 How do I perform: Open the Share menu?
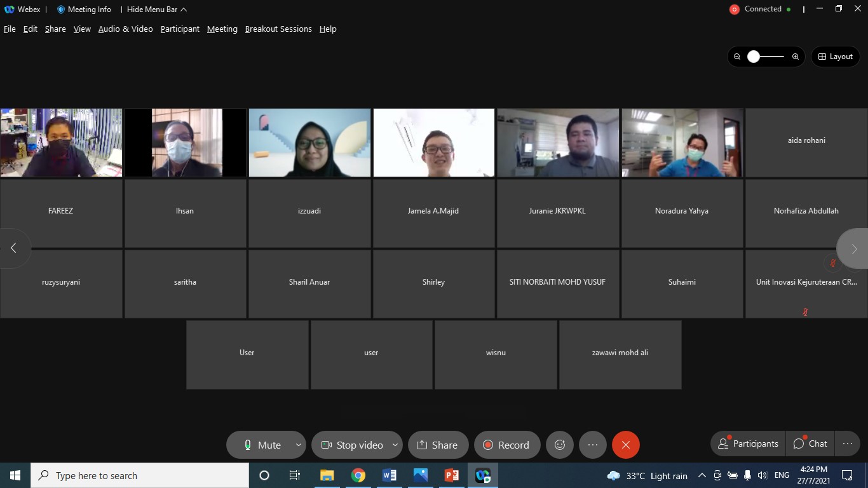[x=55, y=29]
